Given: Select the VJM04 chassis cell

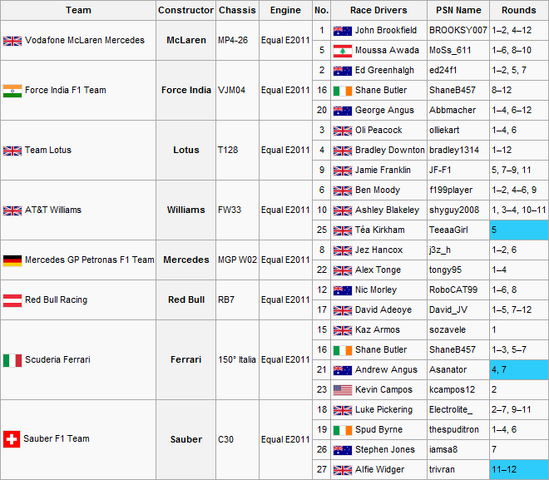Looking at the screenshot, I should (x=237, y=90).
